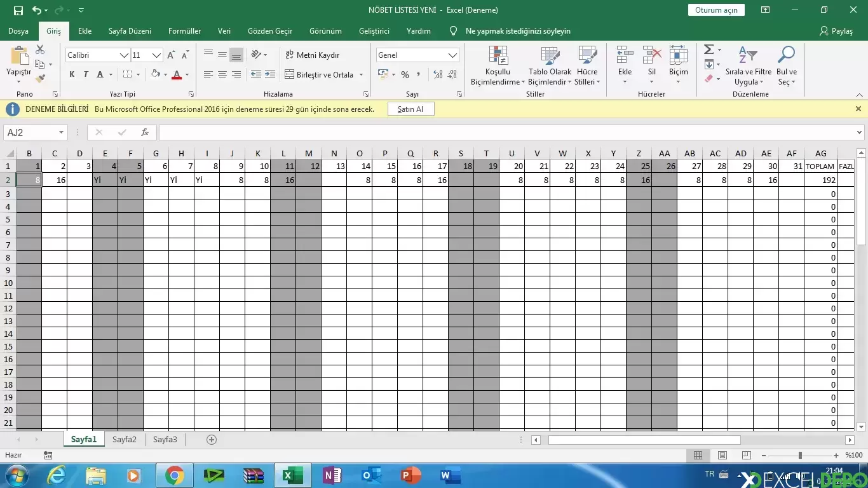The image size is (868, 488).
Task: Switch to the Formüller tab
Action: [x=184, y=30]
